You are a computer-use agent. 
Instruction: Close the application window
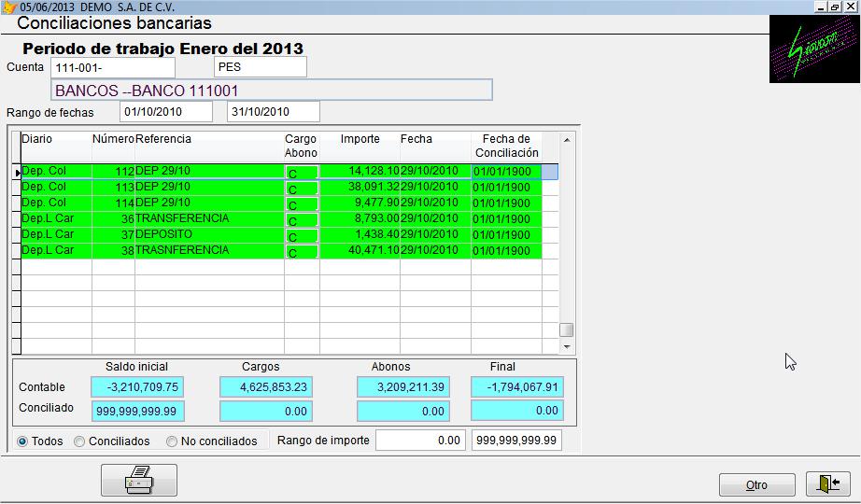point(850,7)
